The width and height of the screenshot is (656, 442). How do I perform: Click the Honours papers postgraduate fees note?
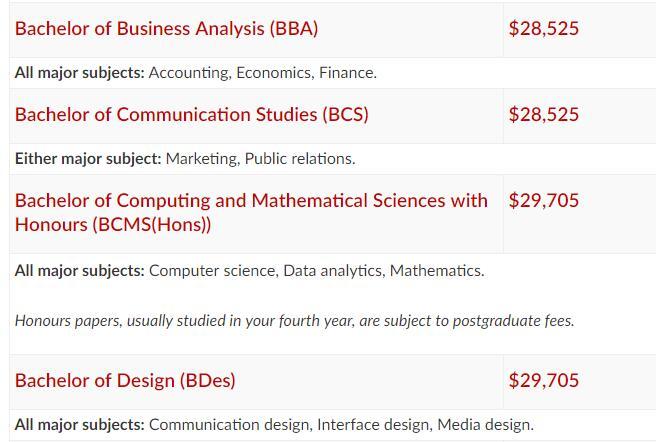(x=295, y=321)
